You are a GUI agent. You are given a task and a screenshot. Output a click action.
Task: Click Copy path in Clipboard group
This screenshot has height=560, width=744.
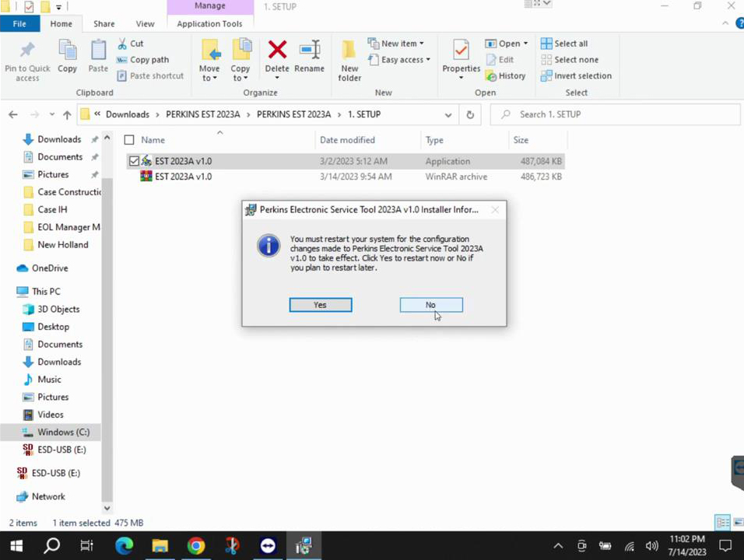[143, 60]
